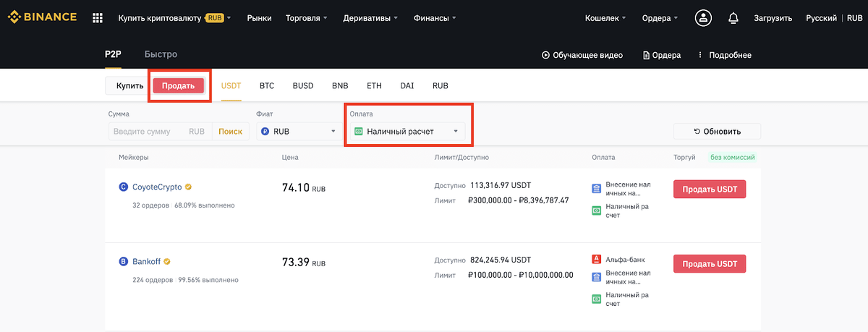
Task: Click the Обновить refresh button
Action: 717,132
